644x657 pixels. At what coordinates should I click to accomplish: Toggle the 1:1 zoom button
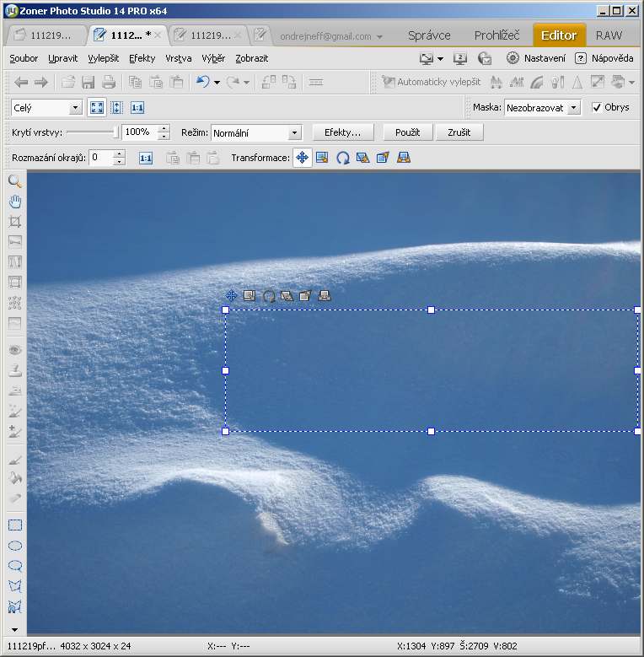pos(137,108)
